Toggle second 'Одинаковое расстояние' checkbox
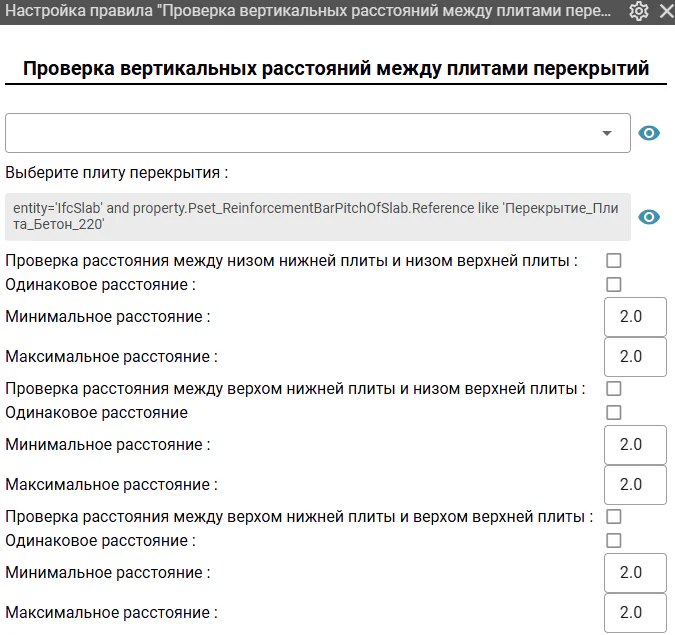This screenshot has height=635, width=675. click(613, 412)
